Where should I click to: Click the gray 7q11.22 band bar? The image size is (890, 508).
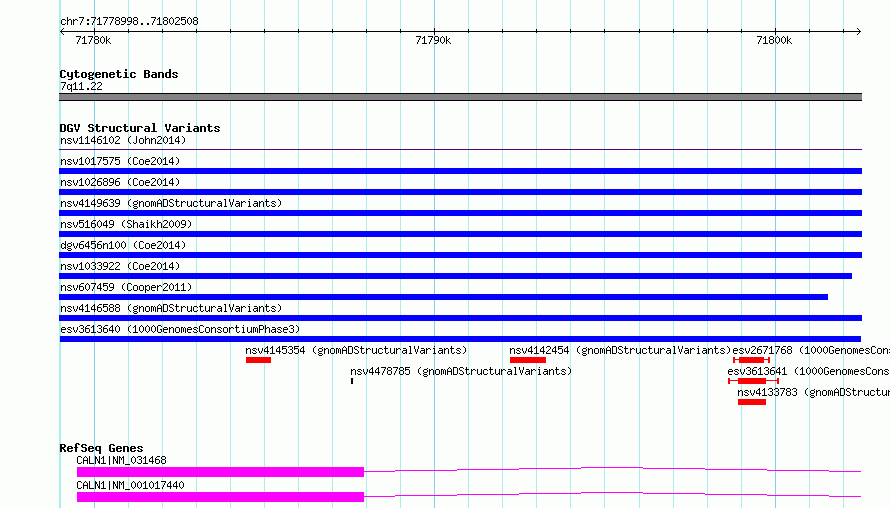(460, 97)
